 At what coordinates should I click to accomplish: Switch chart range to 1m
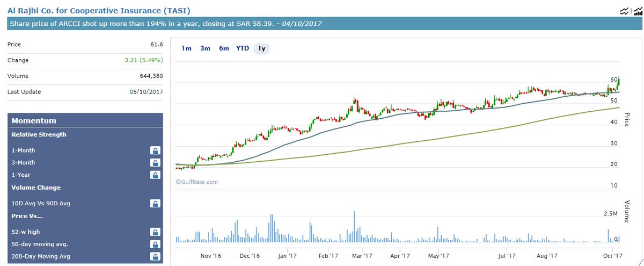coord(187,48)
